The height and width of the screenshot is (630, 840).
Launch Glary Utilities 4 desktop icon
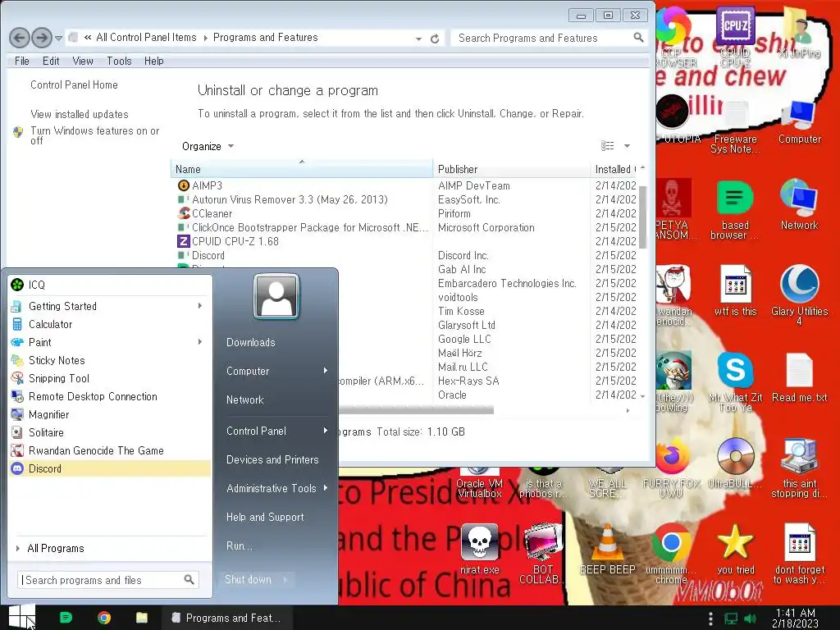[x=799, y=294]
